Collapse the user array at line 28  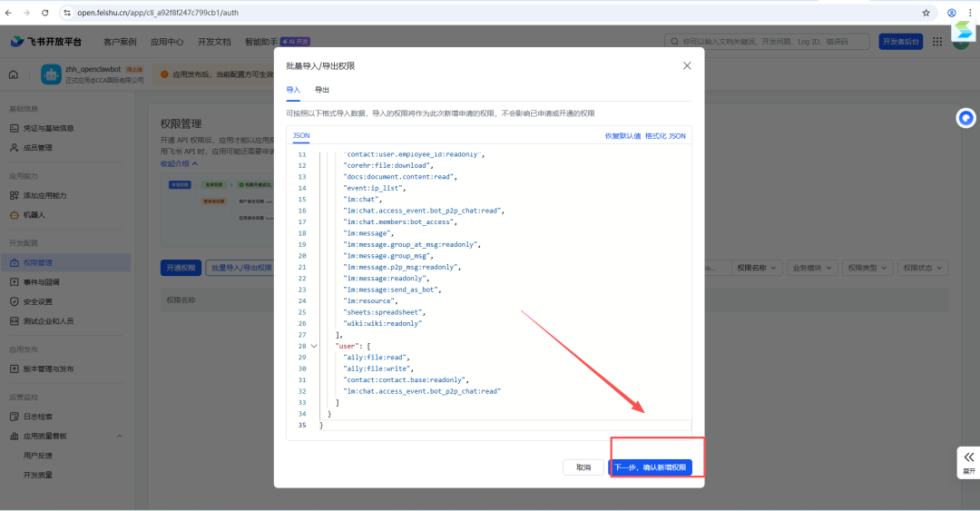coord(314,346)
